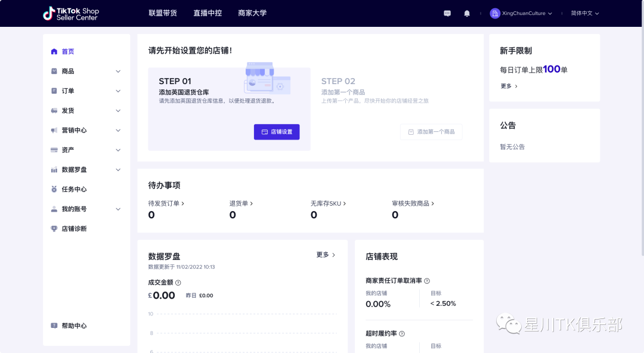Viewport: 644px width, 353px height.
Task: Open the 首页 home sidebar icon
Action: pyautogui.click(x=54, y=51)
